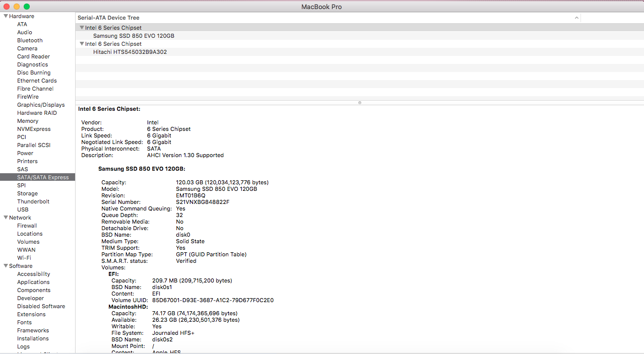
Task: View the Diagnostics section
Action: (33, 64)
